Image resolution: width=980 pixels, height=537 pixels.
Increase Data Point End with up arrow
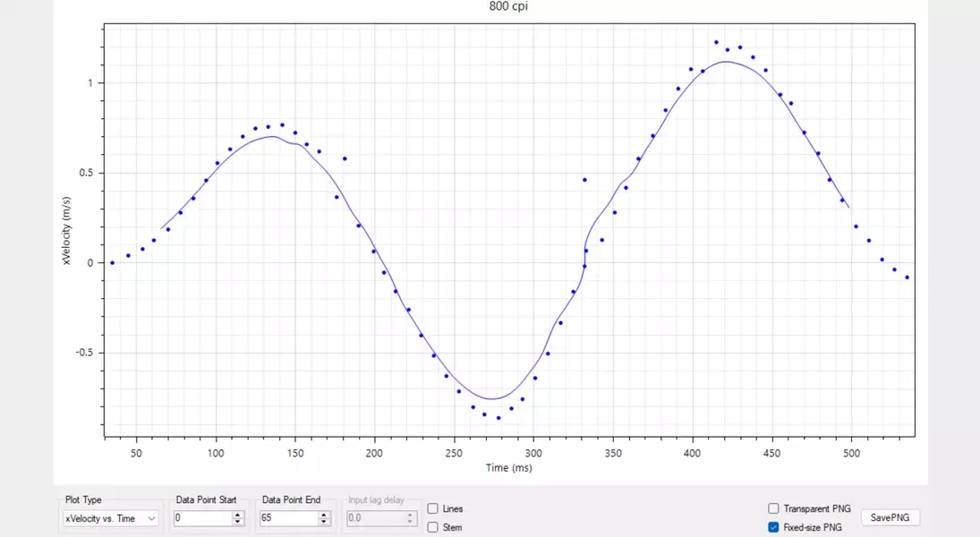(x=325, y=515)
